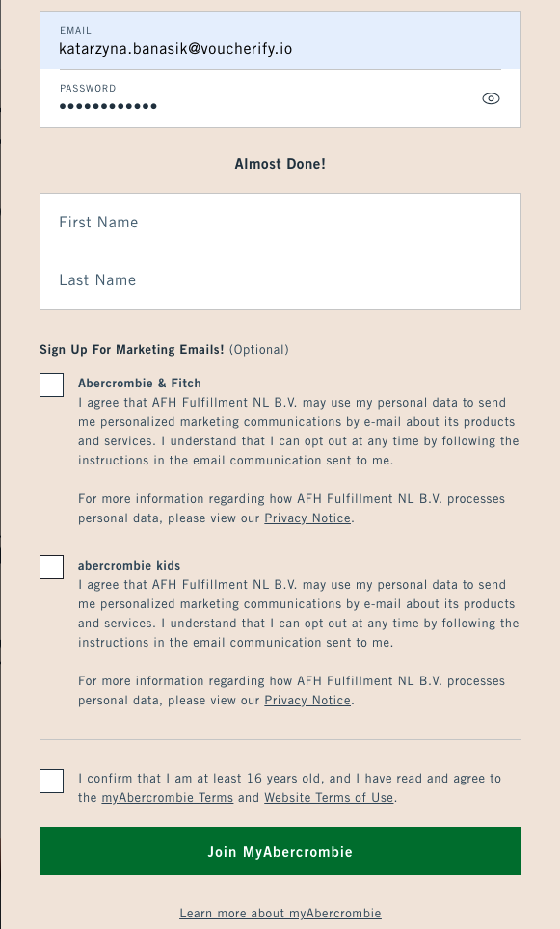Click the Join MyAbercrombie button
560x929 pixels.
[x=280, y=851]
